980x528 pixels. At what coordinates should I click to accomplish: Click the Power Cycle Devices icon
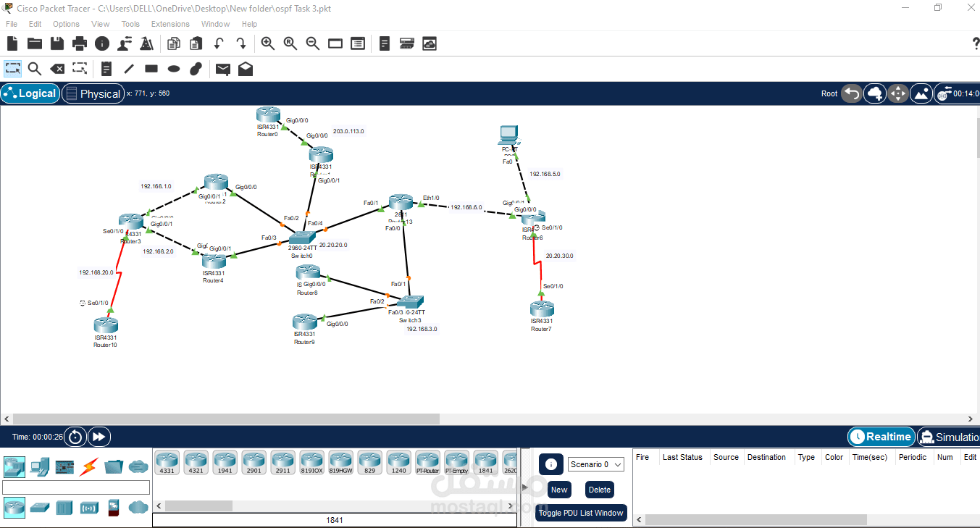click(x=75, y=437)
